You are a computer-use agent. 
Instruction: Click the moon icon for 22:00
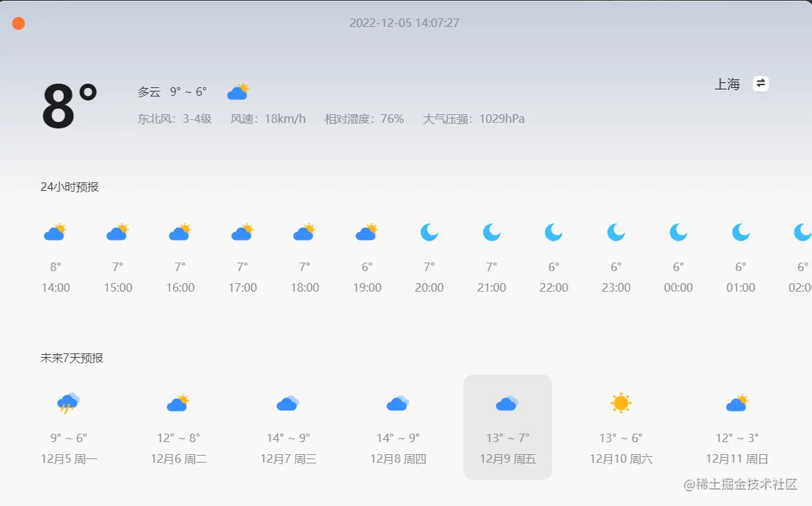[554, 233]
